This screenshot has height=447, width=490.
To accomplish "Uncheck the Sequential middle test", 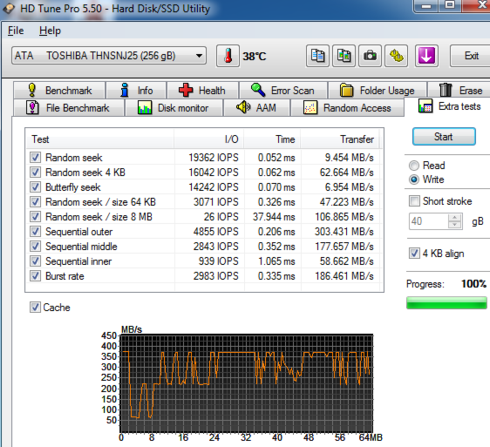I will tap(35, 246).
